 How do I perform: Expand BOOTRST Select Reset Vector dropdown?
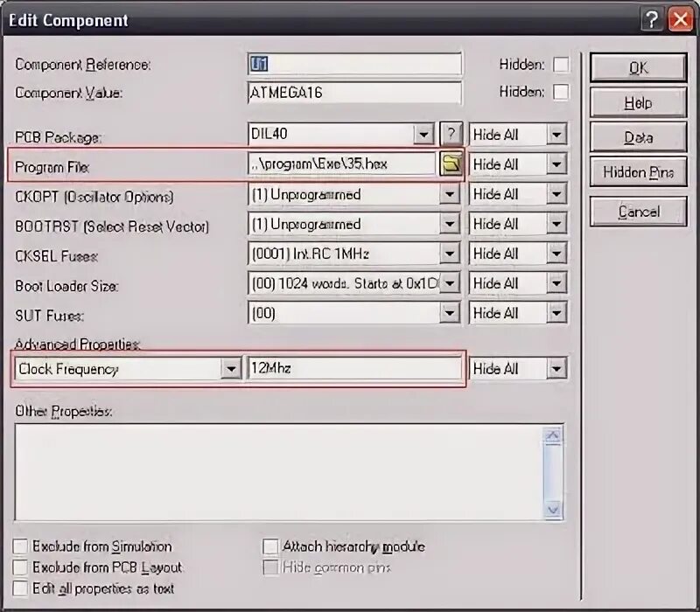450,224
